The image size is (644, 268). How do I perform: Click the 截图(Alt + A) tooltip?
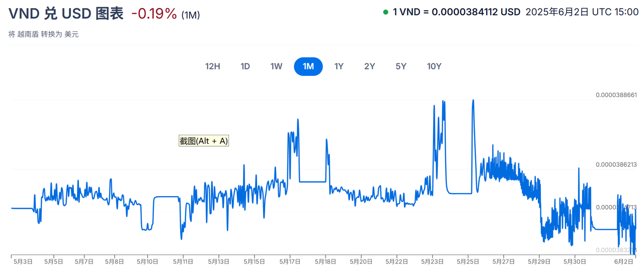point(204,141)
